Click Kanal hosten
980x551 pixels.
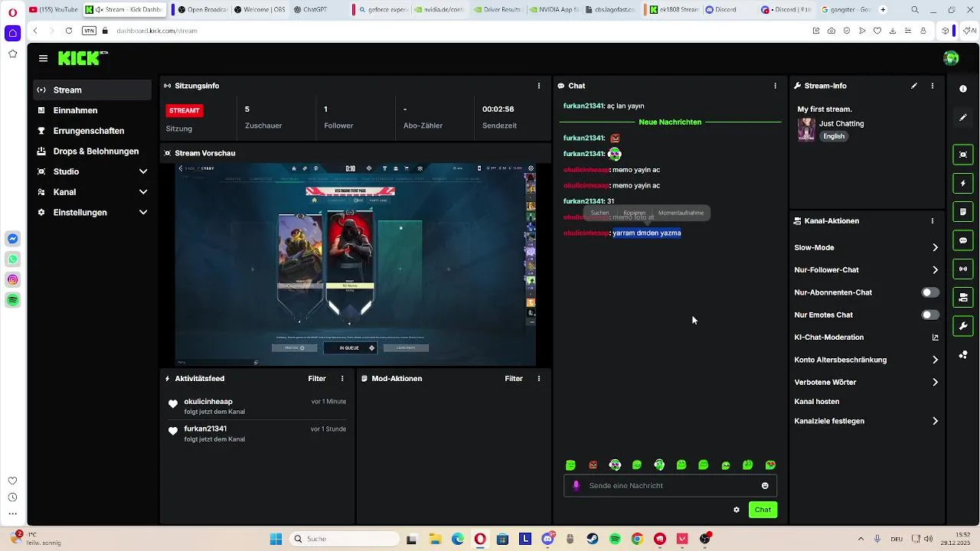point(817,401)
